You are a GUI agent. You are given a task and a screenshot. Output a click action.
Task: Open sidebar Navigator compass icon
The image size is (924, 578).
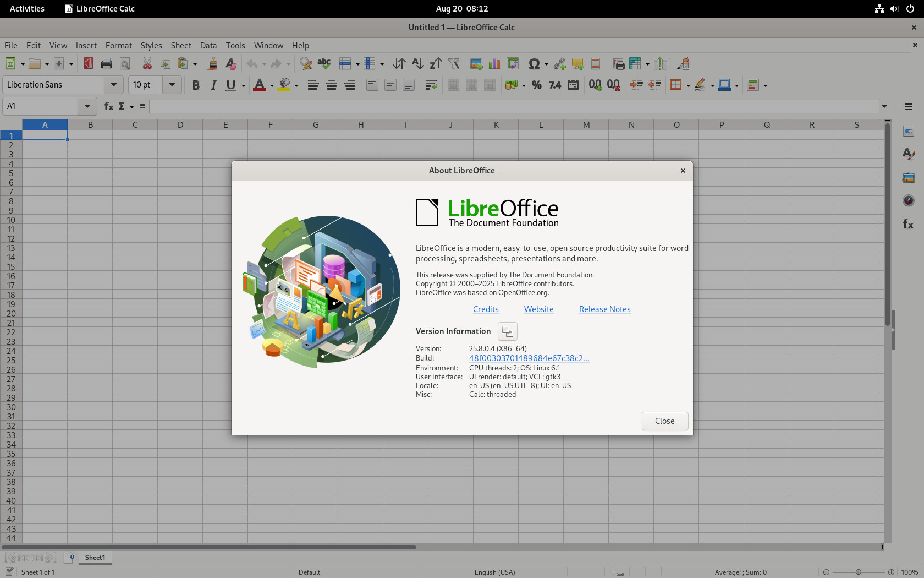pos(909,200)
